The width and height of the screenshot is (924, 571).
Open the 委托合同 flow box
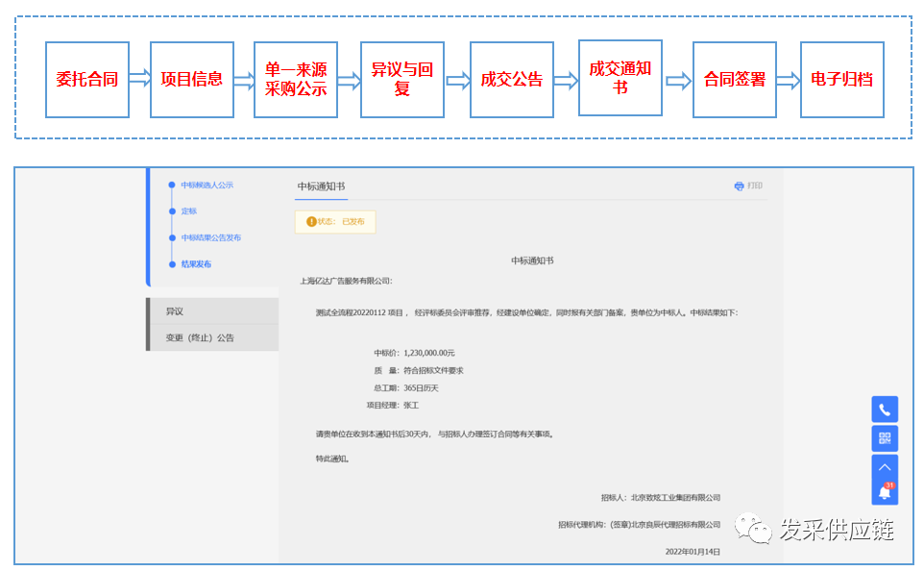click(x=86, y=80)
